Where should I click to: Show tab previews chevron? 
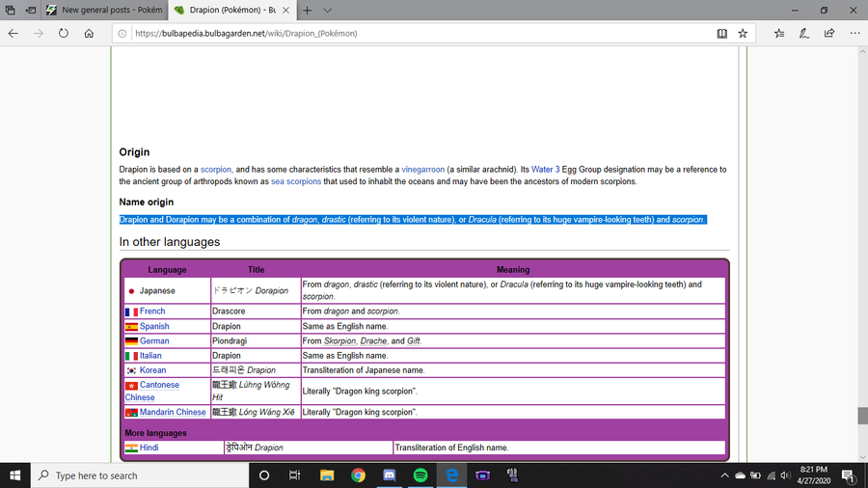[x=327, y=10]
